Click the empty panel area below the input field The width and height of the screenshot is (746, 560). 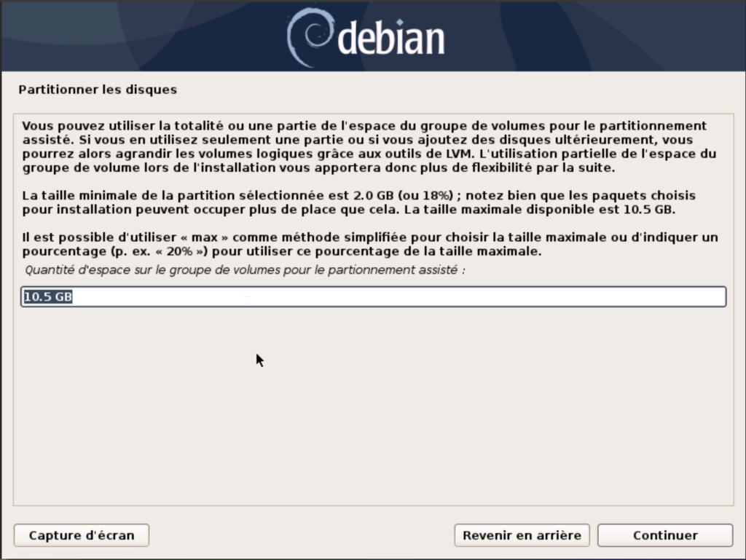coord(373,408)
